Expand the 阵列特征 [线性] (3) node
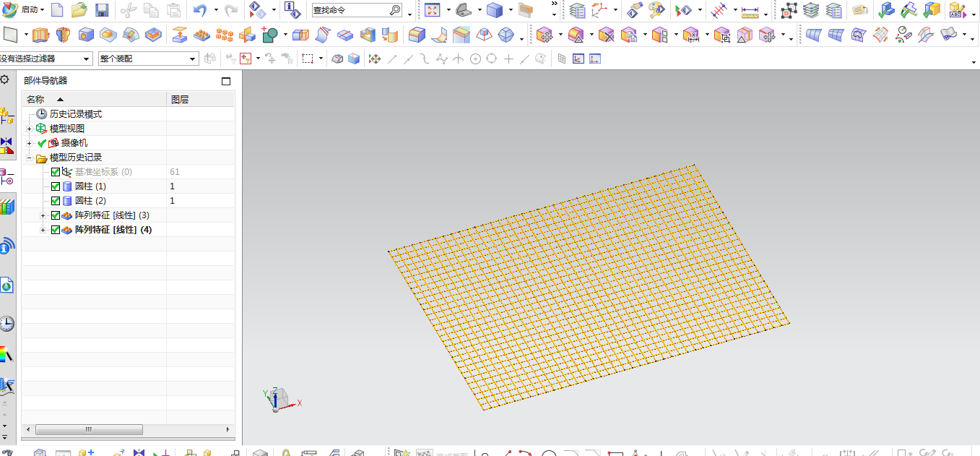 [x=43, y=215]
